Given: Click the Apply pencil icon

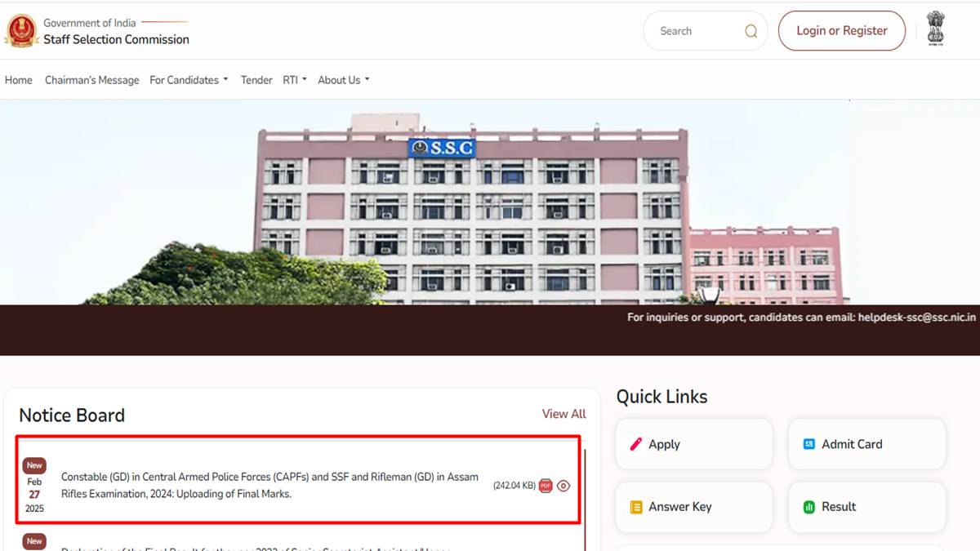Looking at the screenshot, I should (637, 444).
